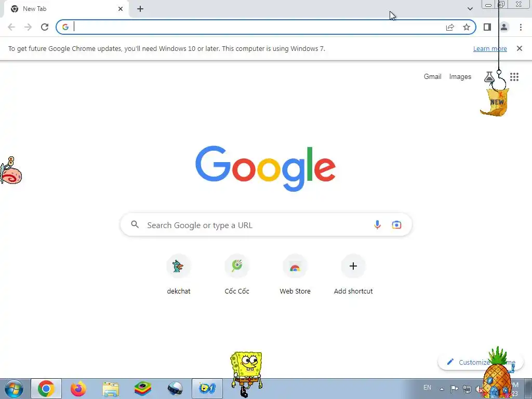
Task: Open the silver sphere app in taskbar
Action: (x=175, y=389)
